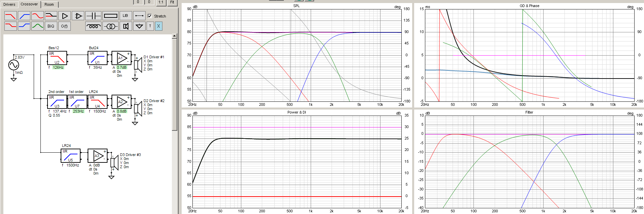This screenshot has width=644, height=214.
Task: Insert a G(f) transfer function block
Action: [x=64, y=26]
